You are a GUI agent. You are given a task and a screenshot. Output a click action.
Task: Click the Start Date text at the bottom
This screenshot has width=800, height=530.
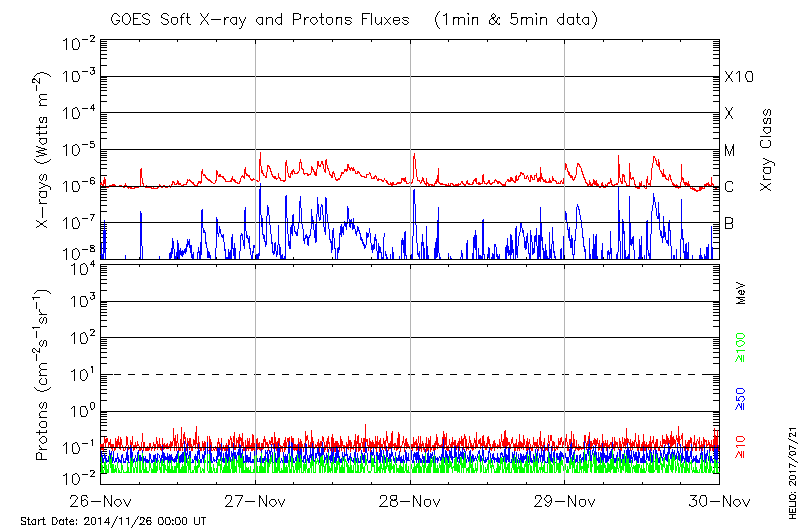pos(113,522)
